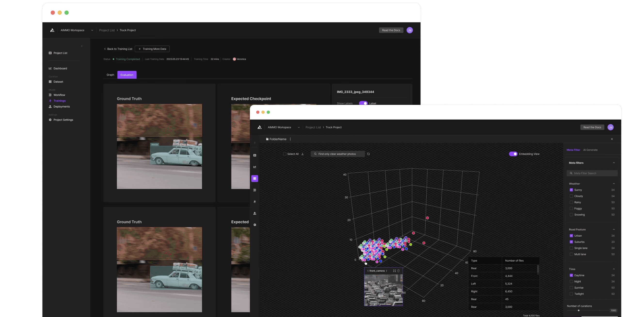Screen dimensions: 644x317
Task: Click the refresh icon beside search field
Action: click(x=368, y=154)
